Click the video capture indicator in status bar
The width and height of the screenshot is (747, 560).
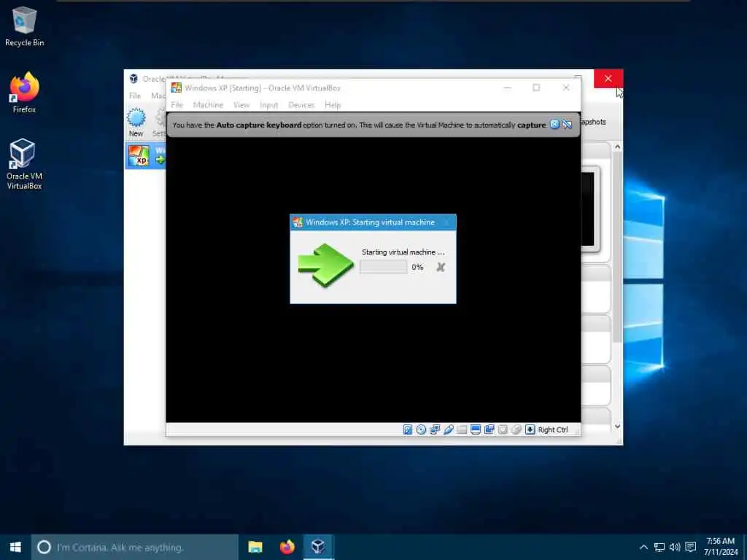[489, 429]
